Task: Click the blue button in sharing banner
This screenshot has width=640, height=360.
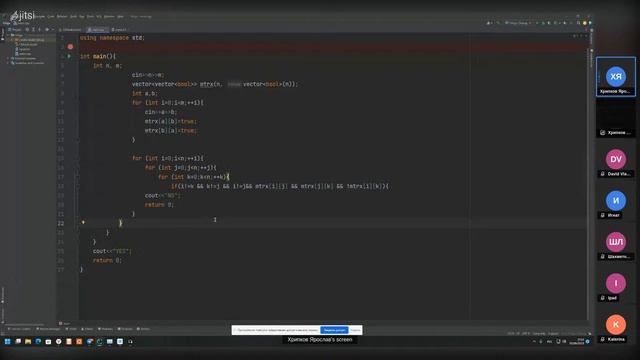Action: (x=334, y=330)
